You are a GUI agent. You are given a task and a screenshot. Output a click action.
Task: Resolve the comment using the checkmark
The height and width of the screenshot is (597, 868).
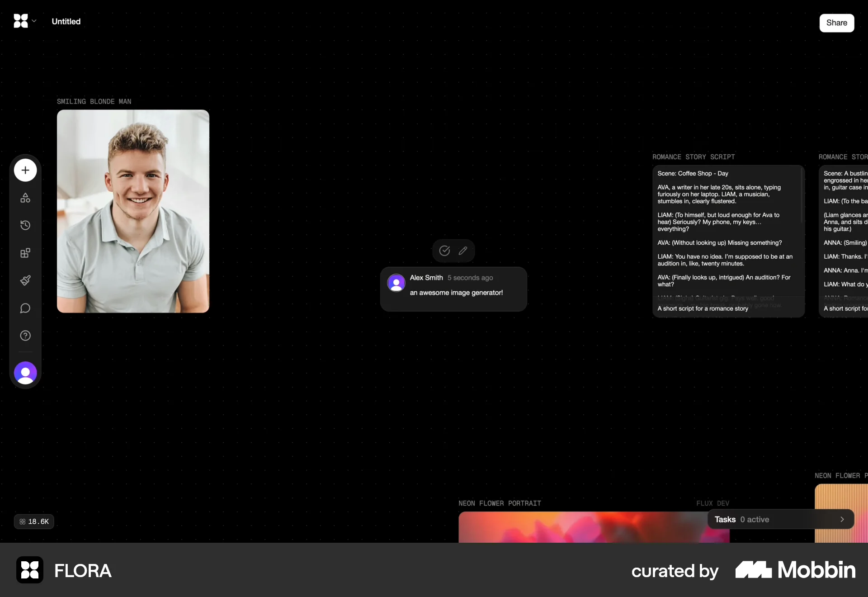pyautogui.click(x=444, y=251)
